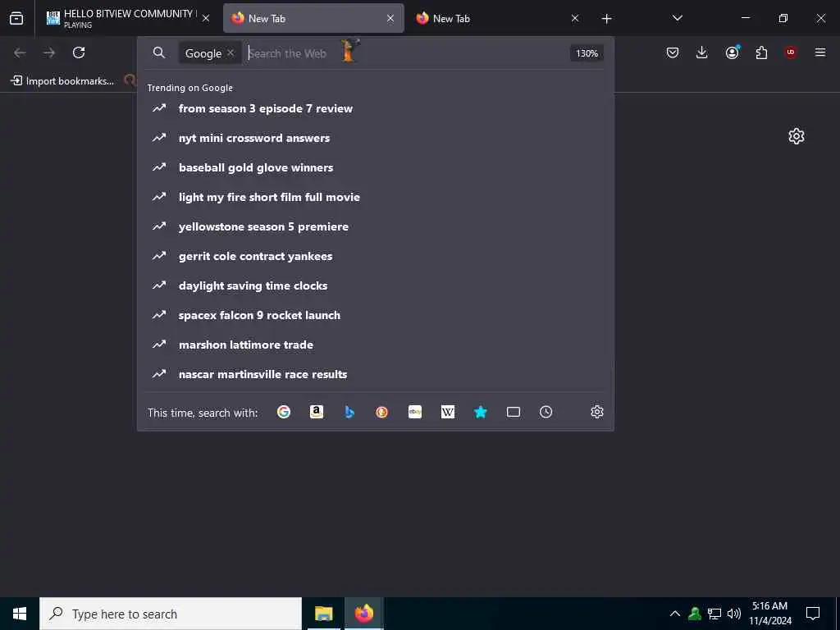840x630 pixels.
Task: Open File Explorer from the taskbar
Action: click(x=323, y=614)
